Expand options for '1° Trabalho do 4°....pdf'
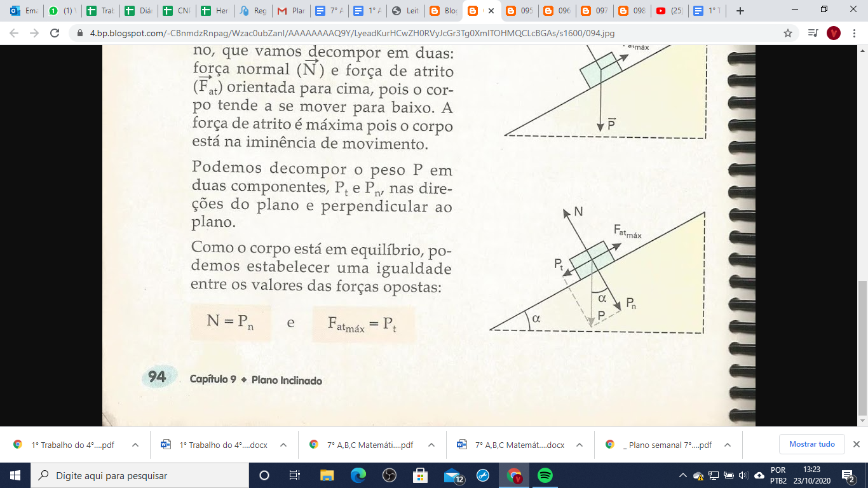Image resolution: width=868 pixels, height=488 pixels. pyautogui.click(x=135, y=445)
